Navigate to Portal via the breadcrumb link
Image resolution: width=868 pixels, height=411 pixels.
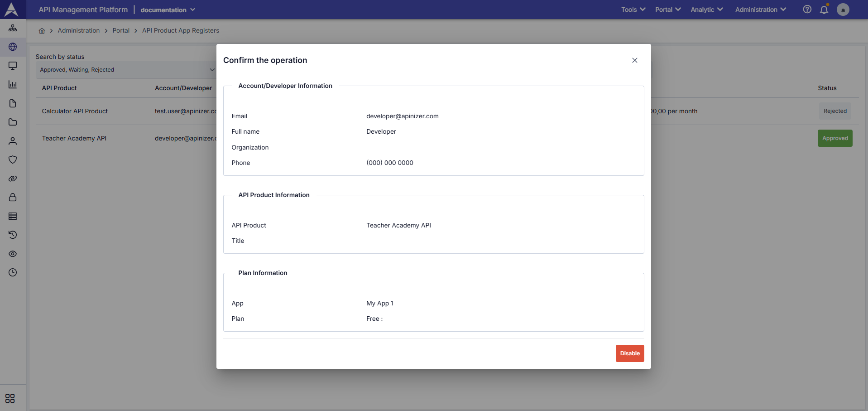coord(121,30)
